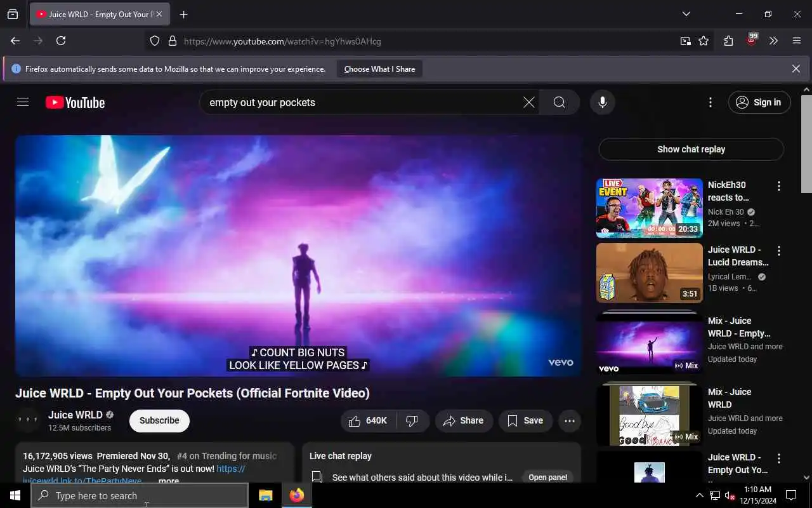Open the volume control in tray

[x=730, y=495]
